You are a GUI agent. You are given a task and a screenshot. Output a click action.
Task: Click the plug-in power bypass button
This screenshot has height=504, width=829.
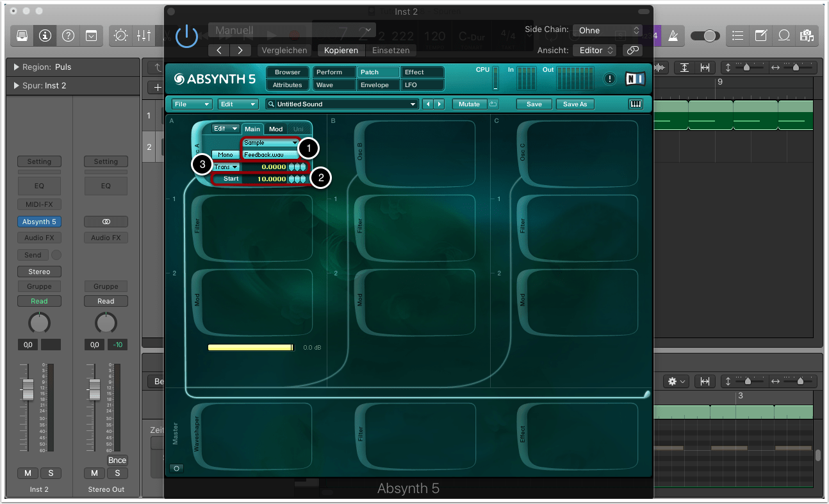(x=186, y=36)
